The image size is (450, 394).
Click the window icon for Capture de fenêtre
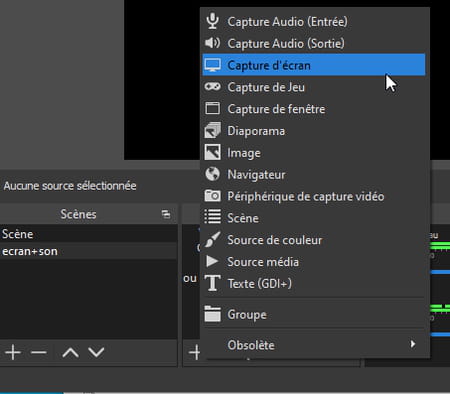click(212, 109)
